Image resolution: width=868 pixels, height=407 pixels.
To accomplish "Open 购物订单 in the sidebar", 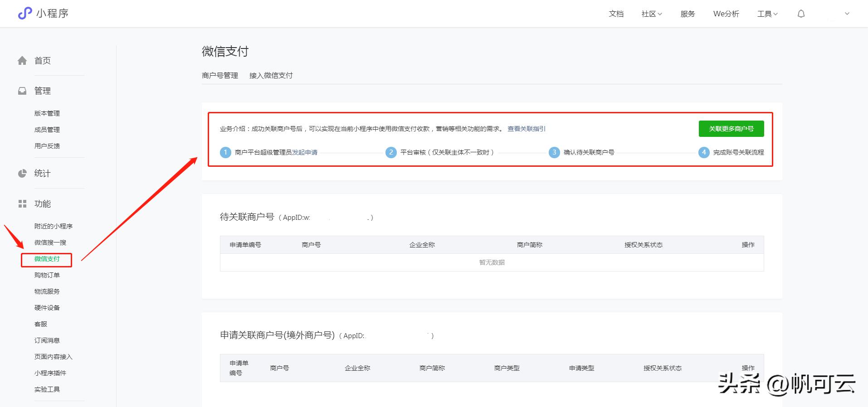I will point(47,275).
